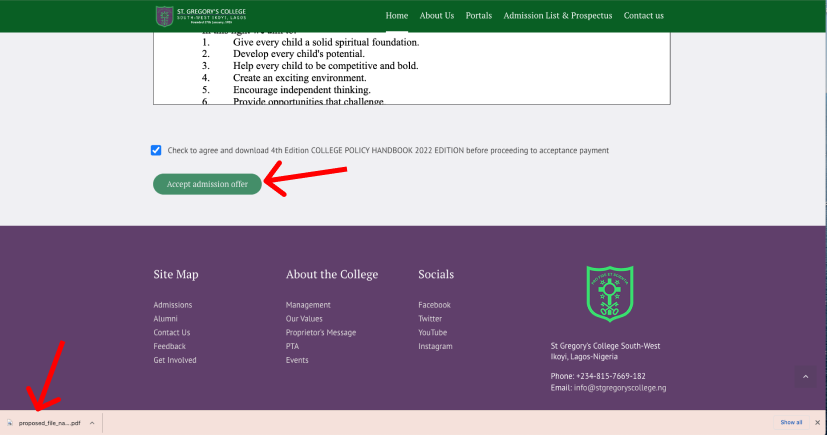Close the downloads bar
The image size is (827, 435).
pyautogui.click(x=818, y=422)
